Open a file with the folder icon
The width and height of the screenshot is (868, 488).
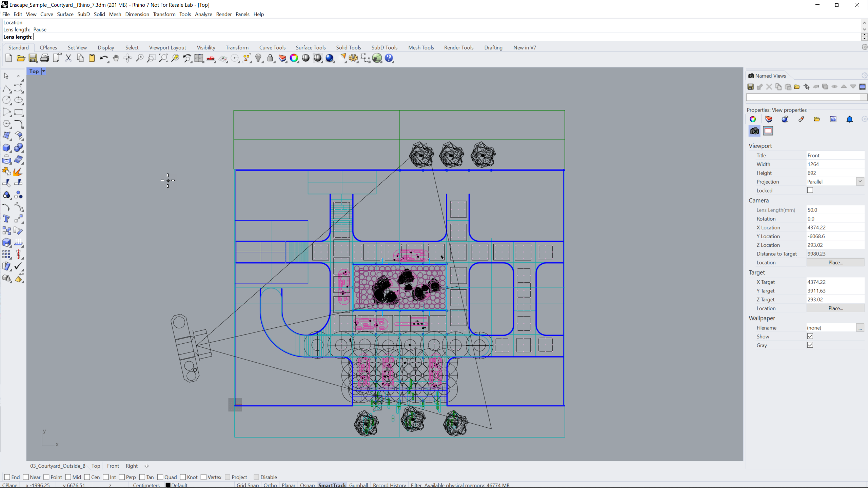pos(21,58)
